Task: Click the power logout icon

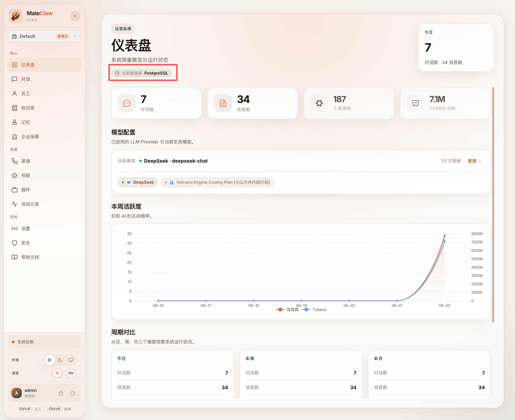Action: click(x=73, y=393)
